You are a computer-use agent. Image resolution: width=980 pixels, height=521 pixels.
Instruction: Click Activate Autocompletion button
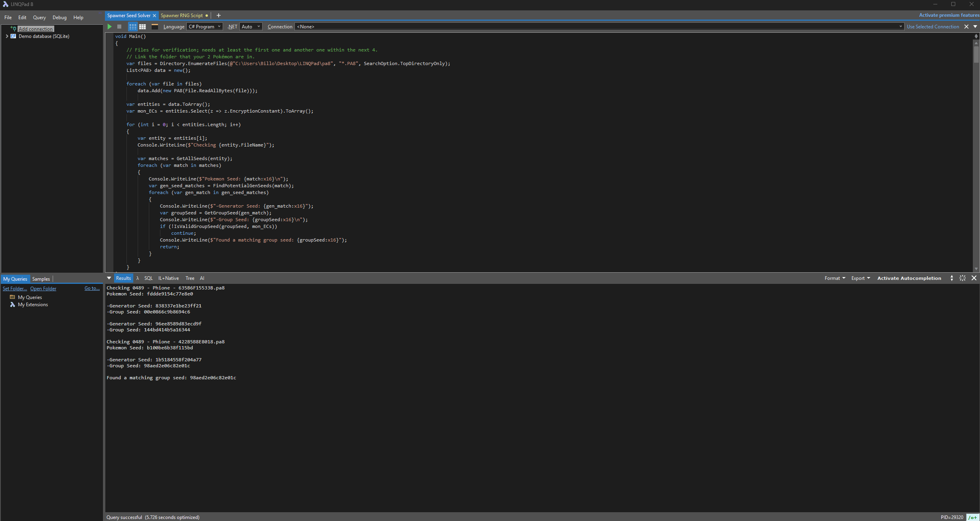[909, 278]
